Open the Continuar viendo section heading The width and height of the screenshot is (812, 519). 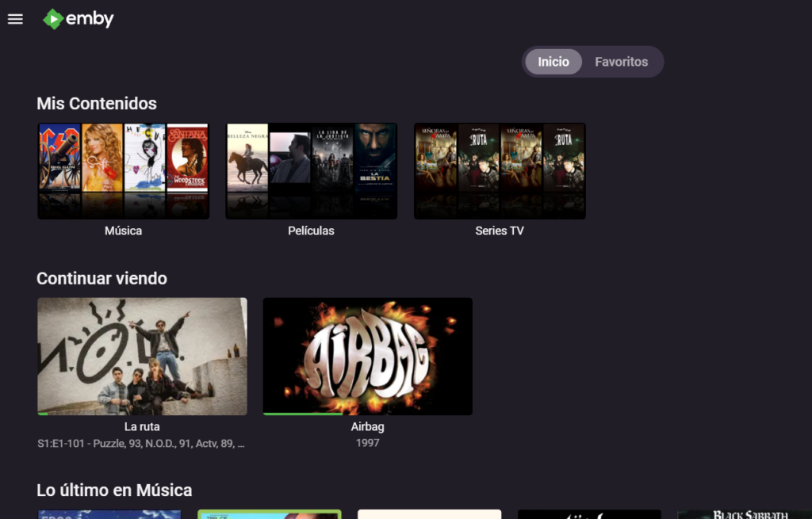pyautogui.click(x=101, y=278)
